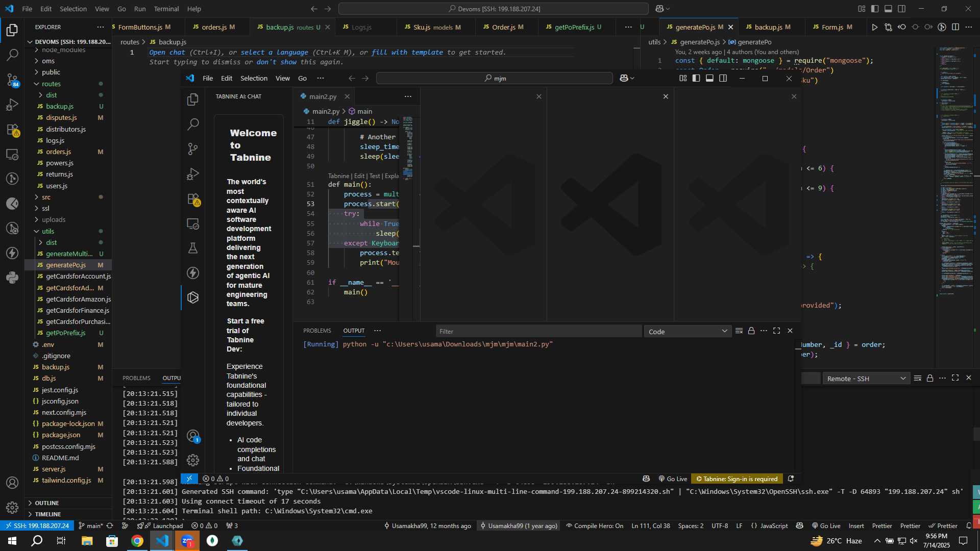980x551 pixels.
Task: Open notifications bell in mjm status bar
Action: click(791, 479)
